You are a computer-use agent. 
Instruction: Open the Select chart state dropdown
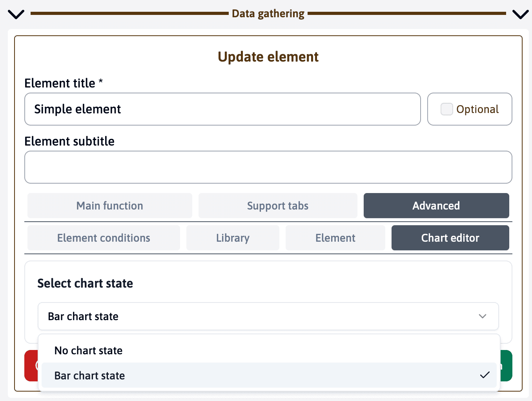tap(268, 316)
